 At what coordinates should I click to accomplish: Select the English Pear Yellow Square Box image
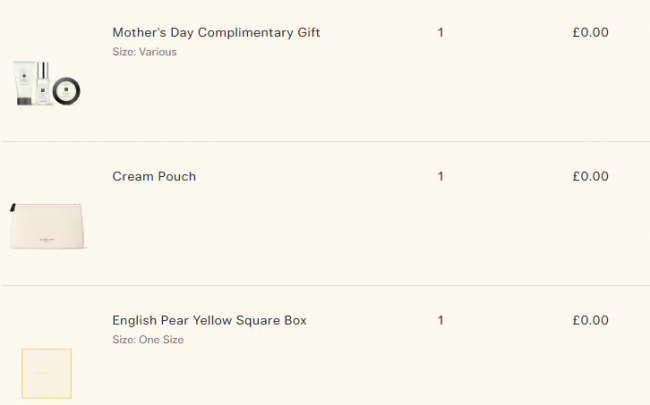click(46, 373)
